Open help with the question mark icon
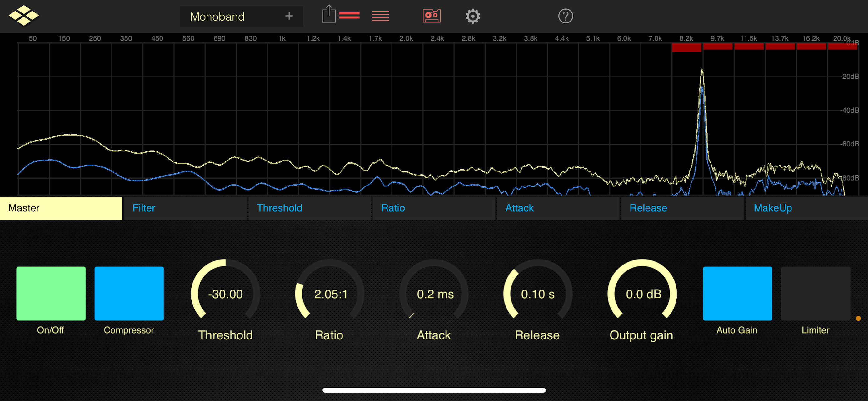 coord(565,16)
